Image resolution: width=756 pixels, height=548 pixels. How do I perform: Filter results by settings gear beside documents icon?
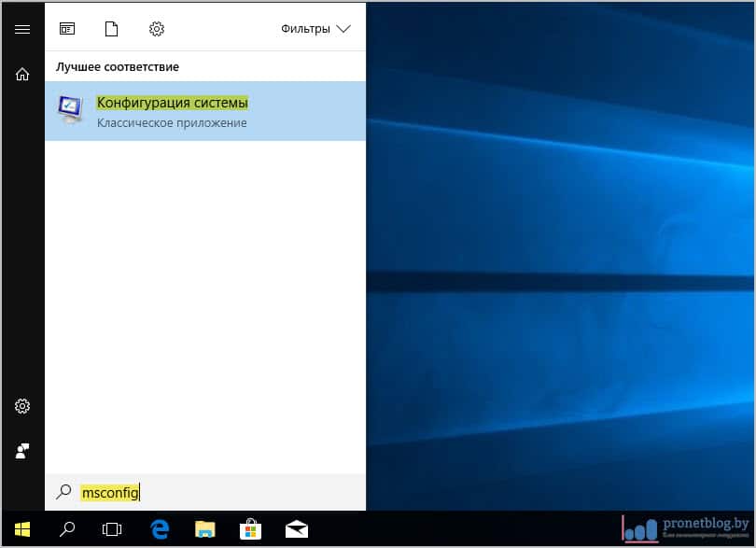coord(157,29)
